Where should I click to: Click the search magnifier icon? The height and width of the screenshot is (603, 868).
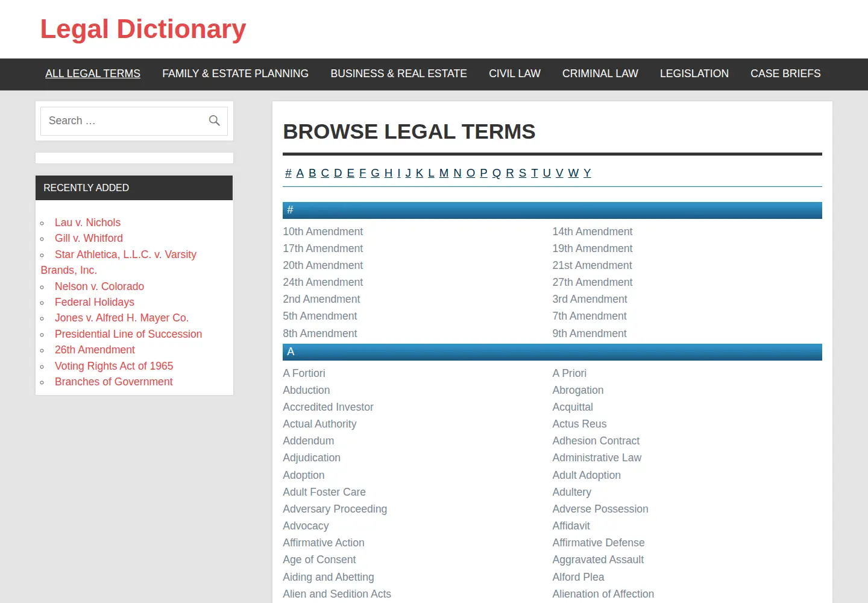pos(214,121)
